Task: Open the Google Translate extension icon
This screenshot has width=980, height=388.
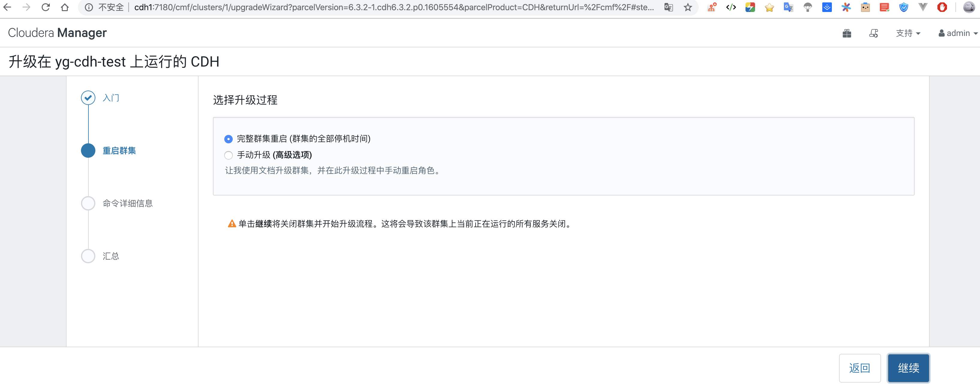Action: click(788, 7)
